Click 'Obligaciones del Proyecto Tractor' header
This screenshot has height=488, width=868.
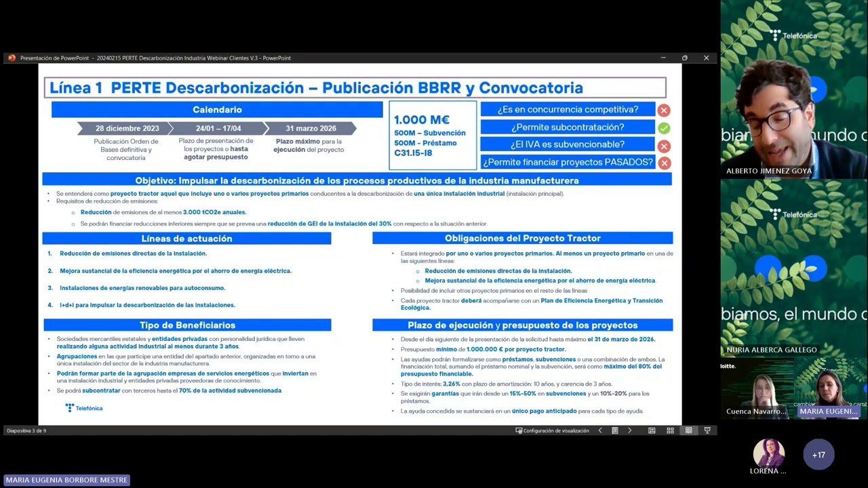coord(523,238)
